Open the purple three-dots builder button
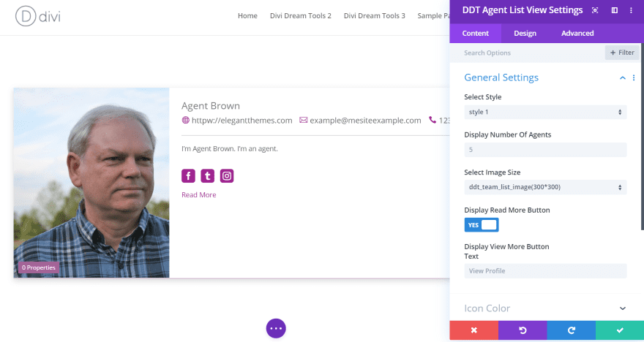The width and height of the screenshot is (644, 342). click(276, 328)
